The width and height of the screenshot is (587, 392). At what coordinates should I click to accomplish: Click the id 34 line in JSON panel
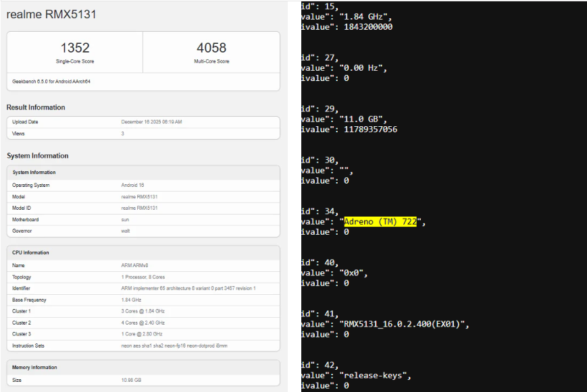pyautogui.click(x=320, y=211)
